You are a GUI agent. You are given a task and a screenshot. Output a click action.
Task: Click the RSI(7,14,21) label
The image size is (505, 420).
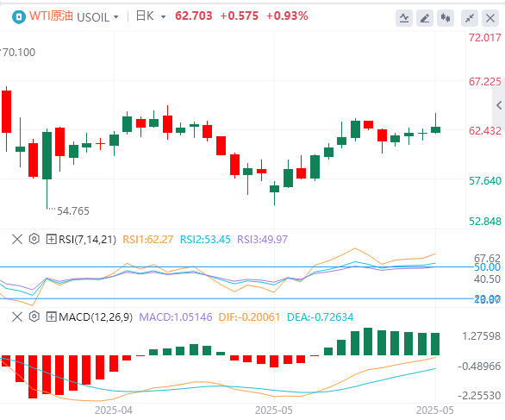pyautogui.click(x=87, y=240)
